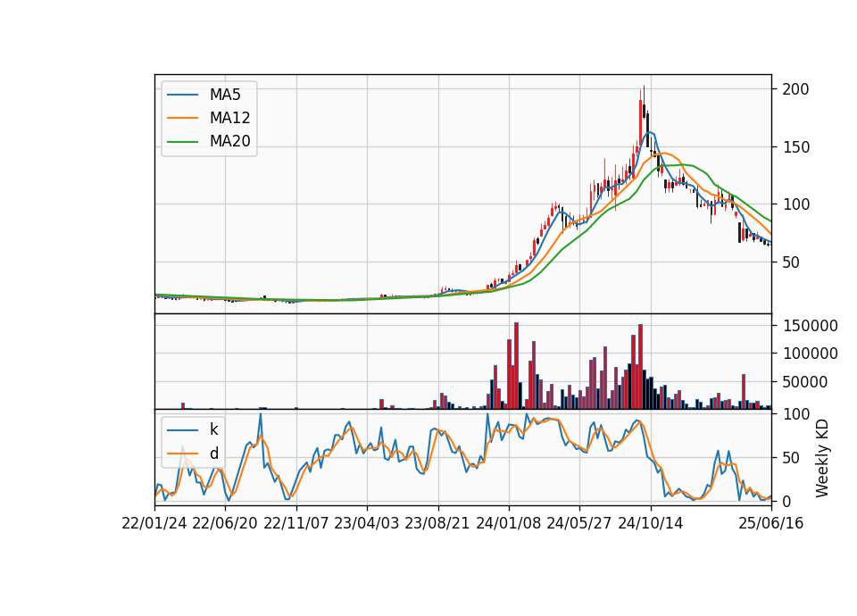Click the 22/01/24 date label
857x616 pixels.
click(x=154, y=523)
